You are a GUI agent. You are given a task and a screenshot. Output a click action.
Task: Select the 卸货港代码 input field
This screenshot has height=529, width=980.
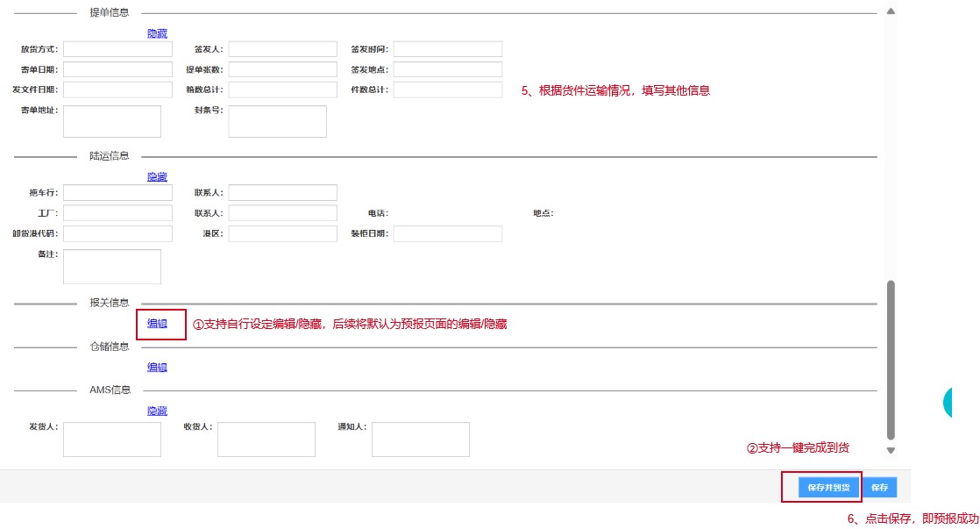pyautogui.click(x=117, y=233)
